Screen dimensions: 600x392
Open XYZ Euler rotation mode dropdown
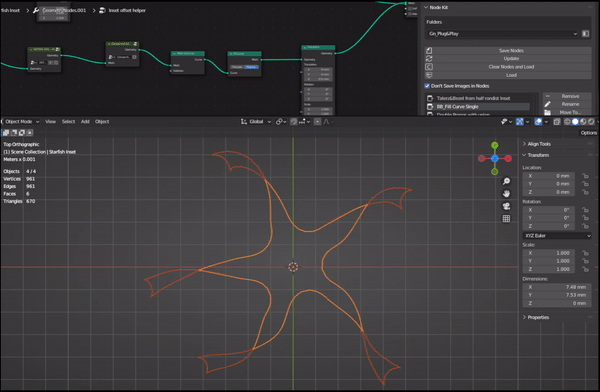coord(557,236)
